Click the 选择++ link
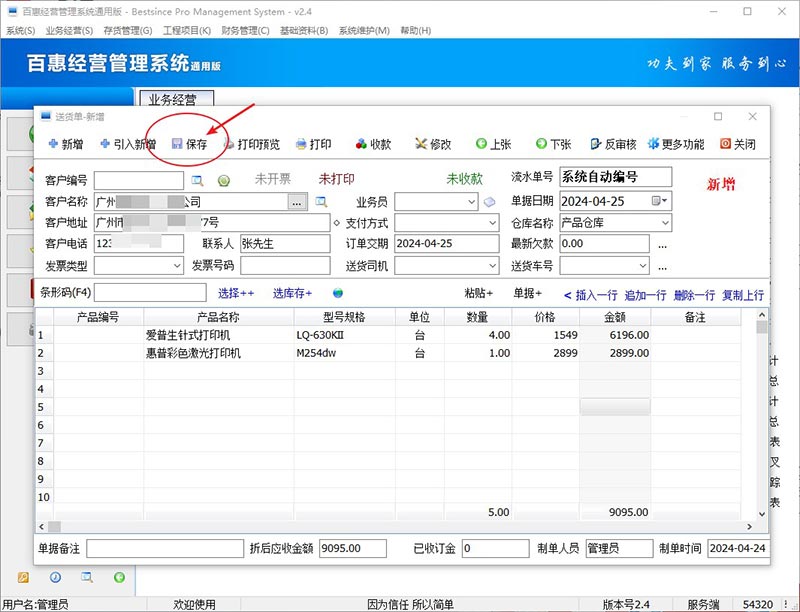This screenshot has width=800, height=612. tap(236, 293)
